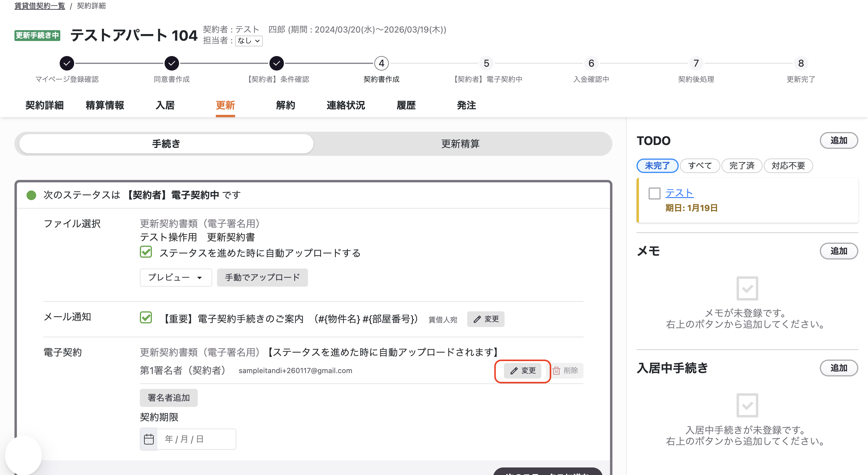
Task: Click step 4 circle 契約書作成
Action: (x=382, y=63)
